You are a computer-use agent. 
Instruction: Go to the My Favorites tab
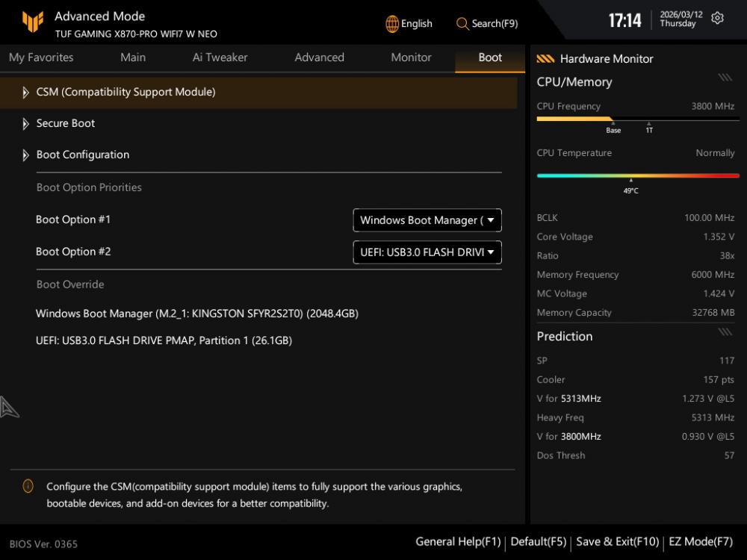point(41,57)
